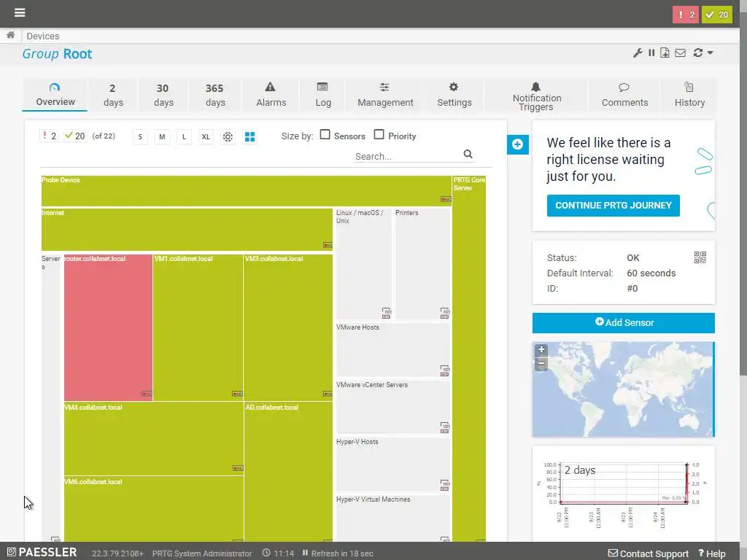Screen dimensions: 747x560
Task: Click the Add Sensor button
Action: (624, 323)
